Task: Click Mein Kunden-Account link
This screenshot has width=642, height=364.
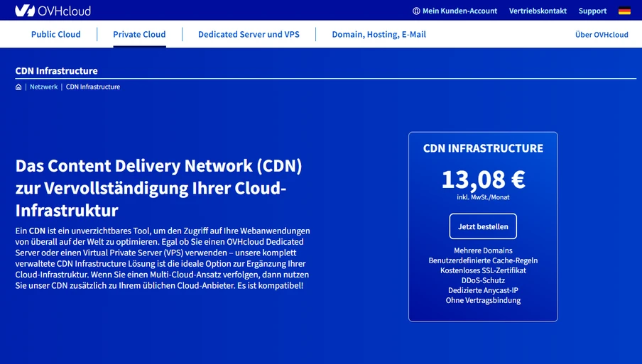Action: tap(459, 11)
